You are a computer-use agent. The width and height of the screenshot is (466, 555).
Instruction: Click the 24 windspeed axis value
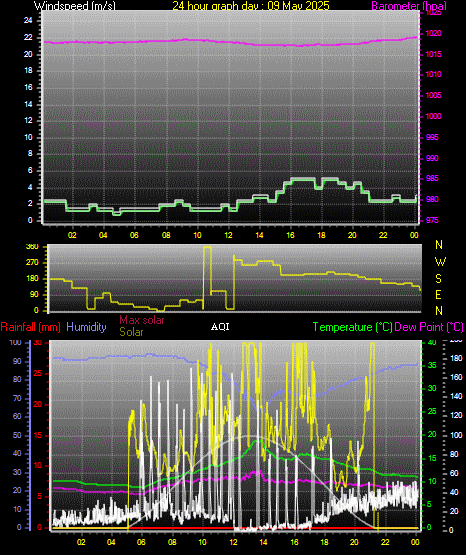[28, 21]
